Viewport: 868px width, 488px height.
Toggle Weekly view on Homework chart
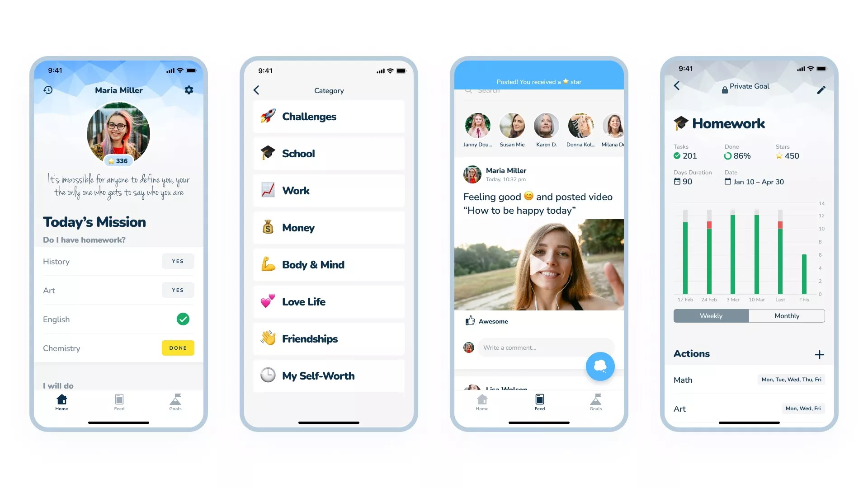coord(711,316)
